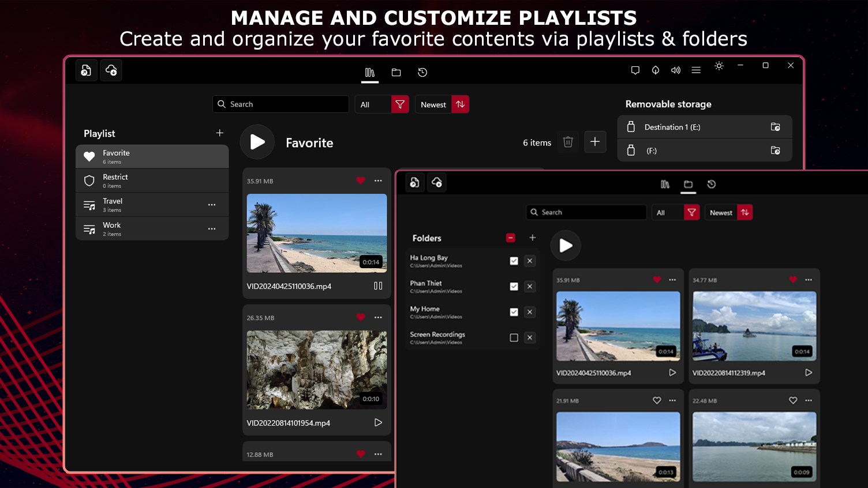This screenshot has width=868, height=488.
Task: Click the open media file icon
Action: (86, 70)
